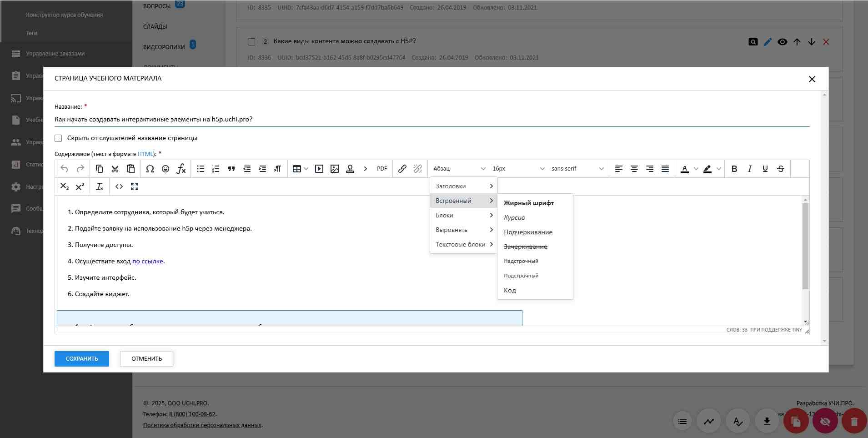Open highlight color dropdown arrow
Screen dimensions: 868x438
pos(719,169)
